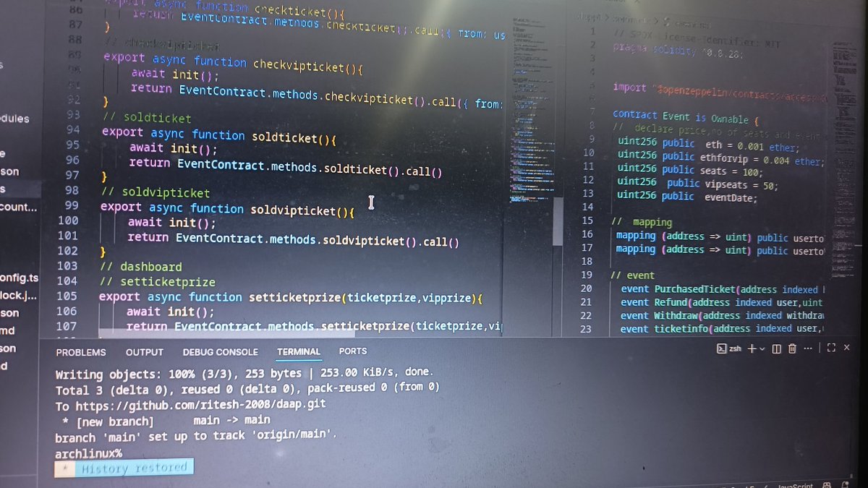This screenshot has height=488, width=868.
Task: Switch to the OUTPUT tab
Action: tap(145, 352)
